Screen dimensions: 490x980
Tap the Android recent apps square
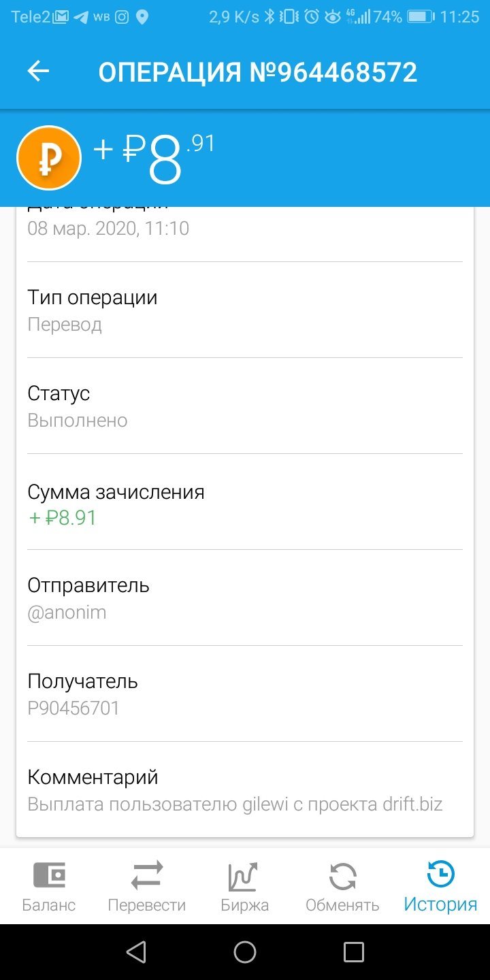coord(354,951)
